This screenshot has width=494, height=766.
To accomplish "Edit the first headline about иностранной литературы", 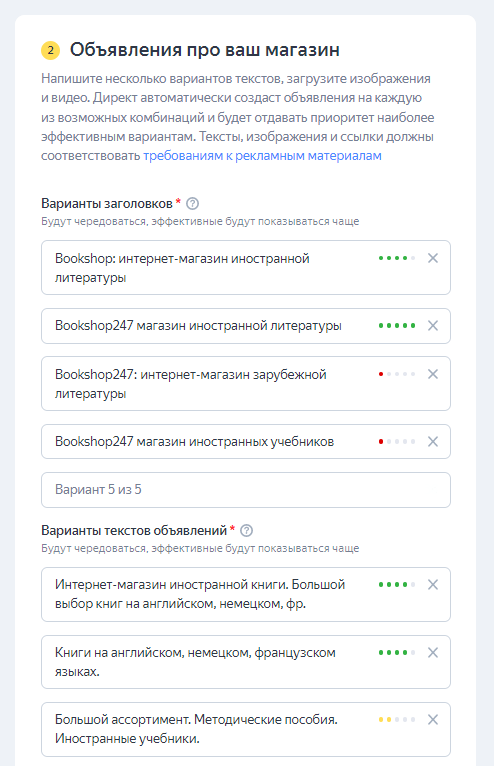I will [x=210, y=268].
